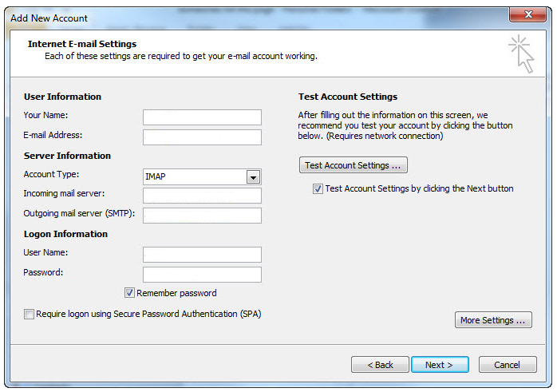Focus the User Name logon field
The width and height of the screenshot is (557, 392).
tap(202, 255)
